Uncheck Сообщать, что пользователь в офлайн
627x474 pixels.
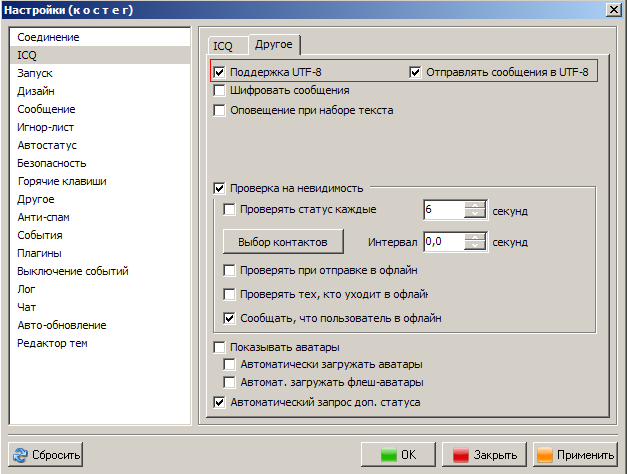coord(229,318)
